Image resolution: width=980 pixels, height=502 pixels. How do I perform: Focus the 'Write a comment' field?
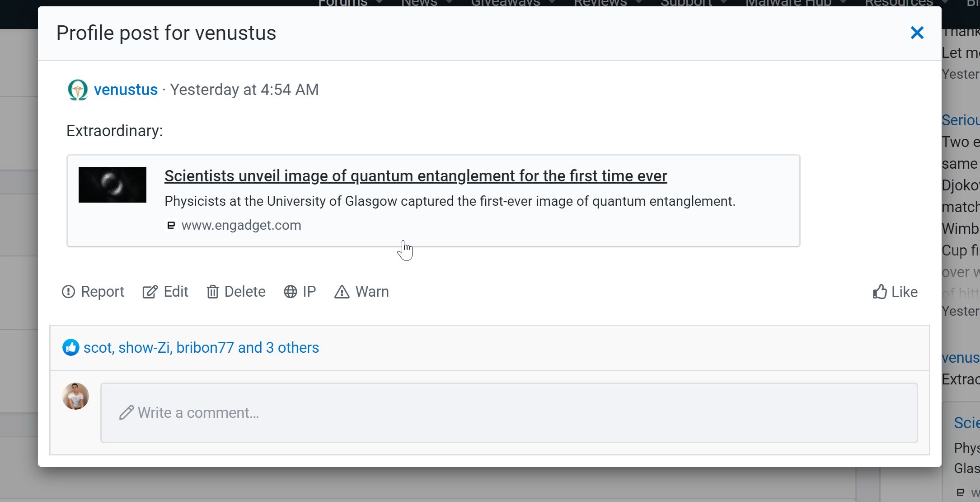(x=509, y=412)
